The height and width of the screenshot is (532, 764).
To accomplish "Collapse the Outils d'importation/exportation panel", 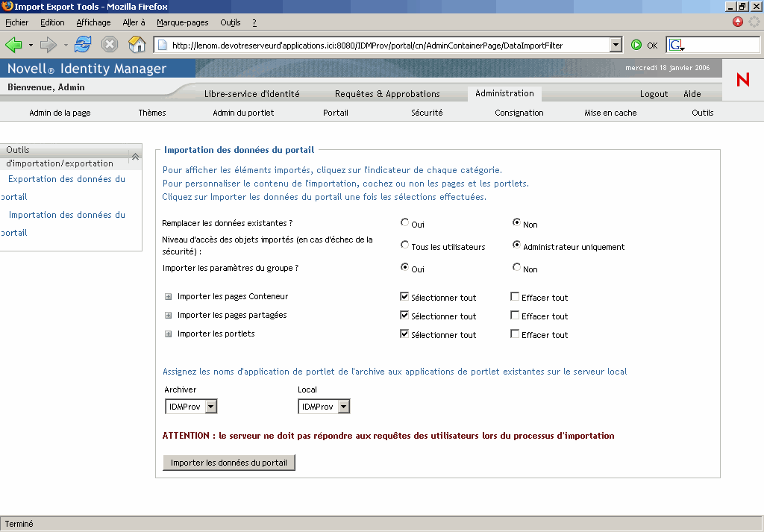I will tap(136, 157).
